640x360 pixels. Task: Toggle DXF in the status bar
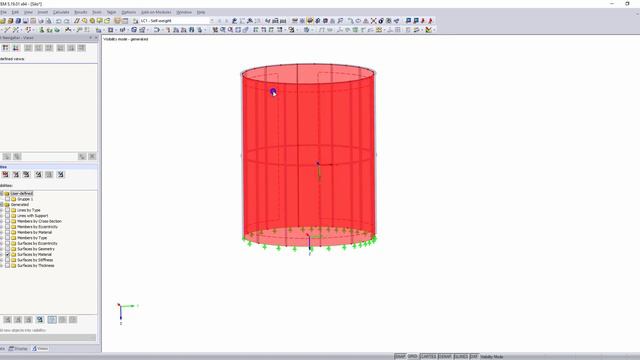473,357
